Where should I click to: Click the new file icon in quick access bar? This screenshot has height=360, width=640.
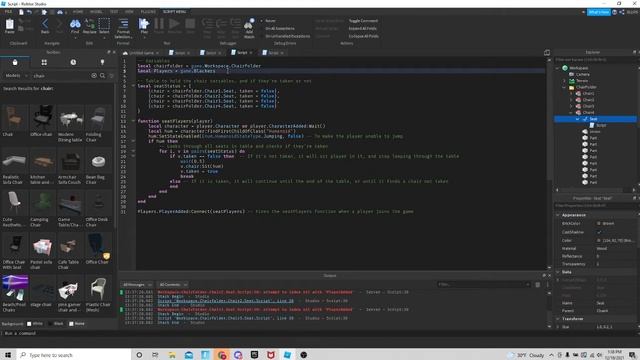[21, 12]
